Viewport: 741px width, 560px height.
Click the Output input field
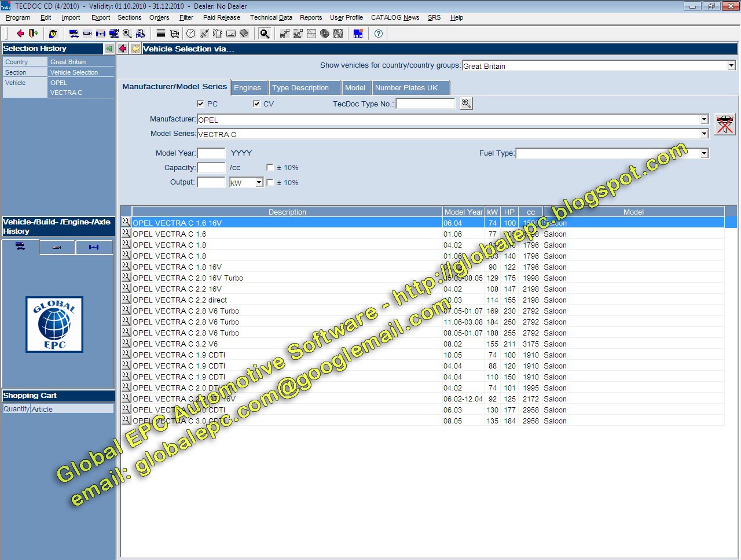[211, 182]
